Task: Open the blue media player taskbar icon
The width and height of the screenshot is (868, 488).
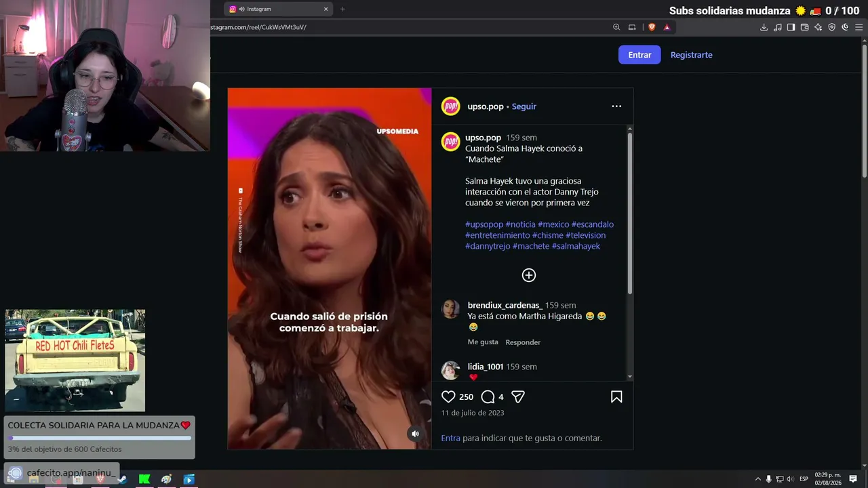Action: [189, 479]
